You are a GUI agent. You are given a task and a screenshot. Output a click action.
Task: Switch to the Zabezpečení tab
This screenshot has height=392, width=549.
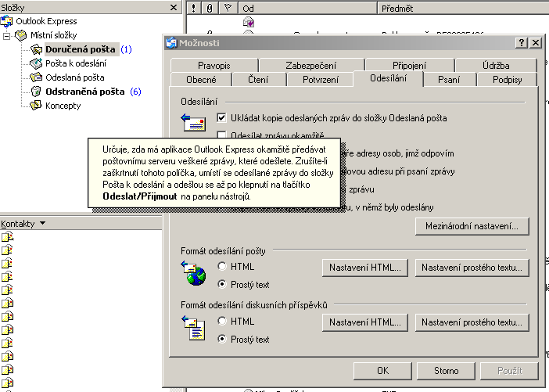(x=311, y=66)
